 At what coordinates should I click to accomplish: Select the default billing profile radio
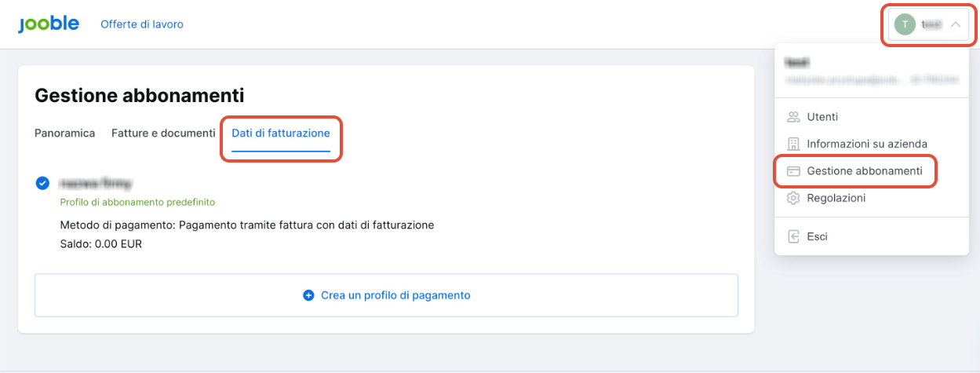pos(42,183)
